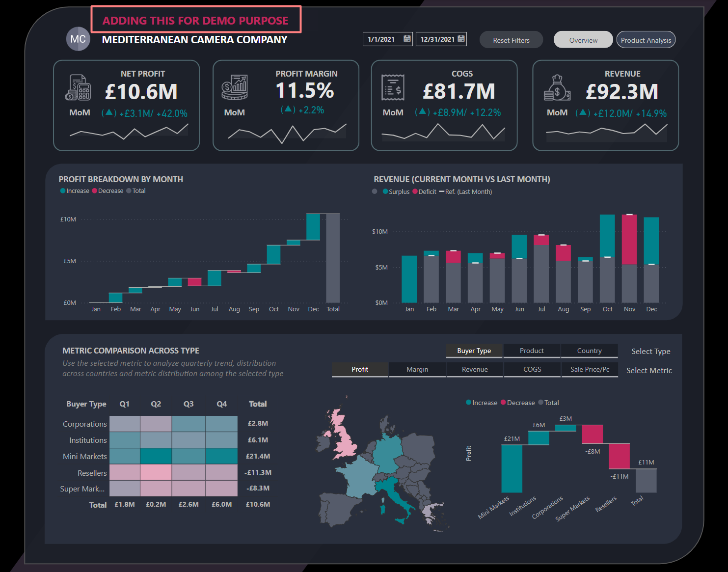Select Country as the comparison type
728x572 pixels.
[x=589, y=351]
